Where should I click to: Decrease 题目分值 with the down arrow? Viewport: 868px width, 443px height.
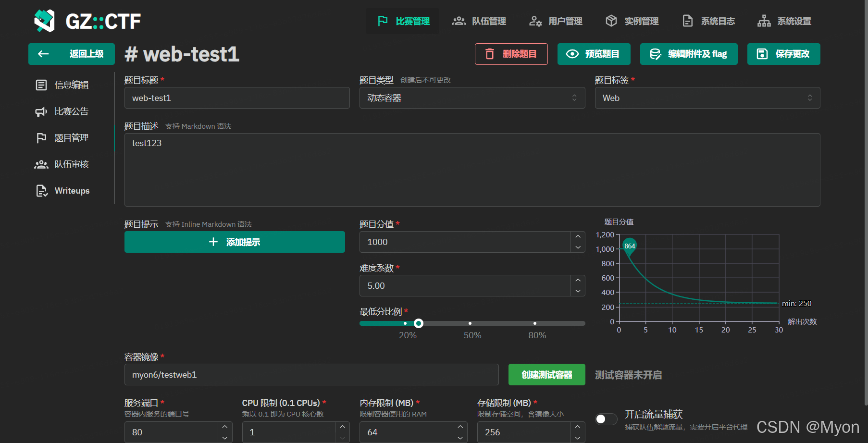coord(578,247)
